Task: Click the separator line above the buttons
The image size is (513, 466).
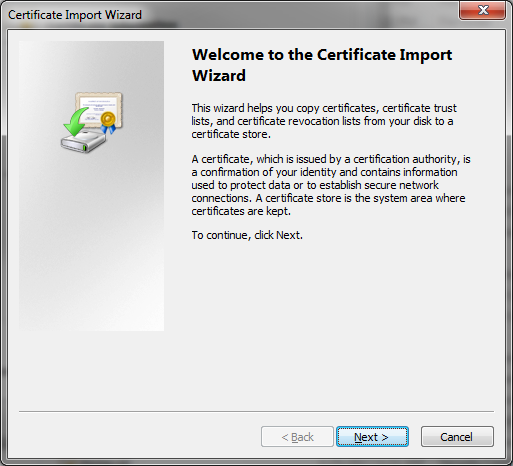Action: click(x=256, y=411)
